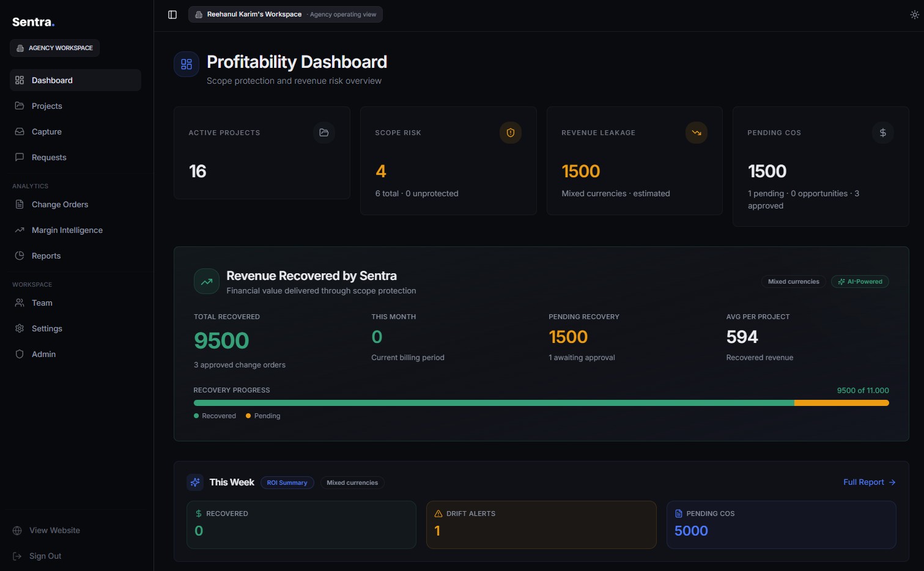
Task: Open the Scope Risk card
Action: point(448,161)
